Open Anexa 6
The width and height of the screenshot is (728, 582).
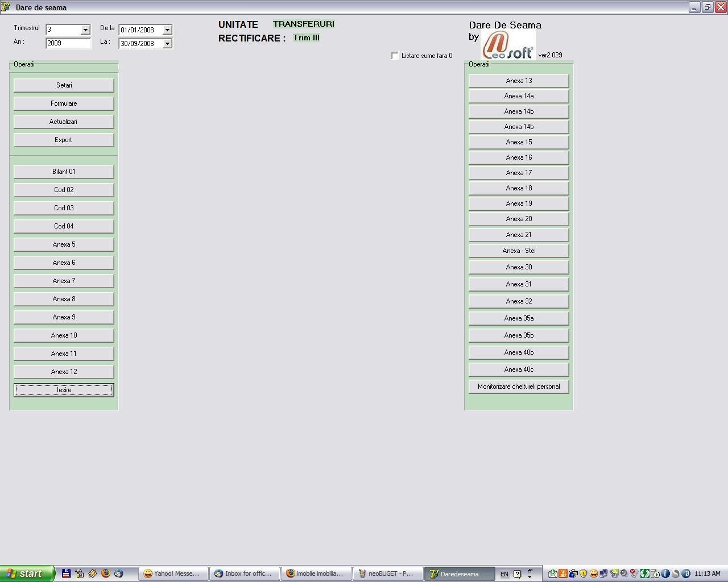tap(64, 263)
